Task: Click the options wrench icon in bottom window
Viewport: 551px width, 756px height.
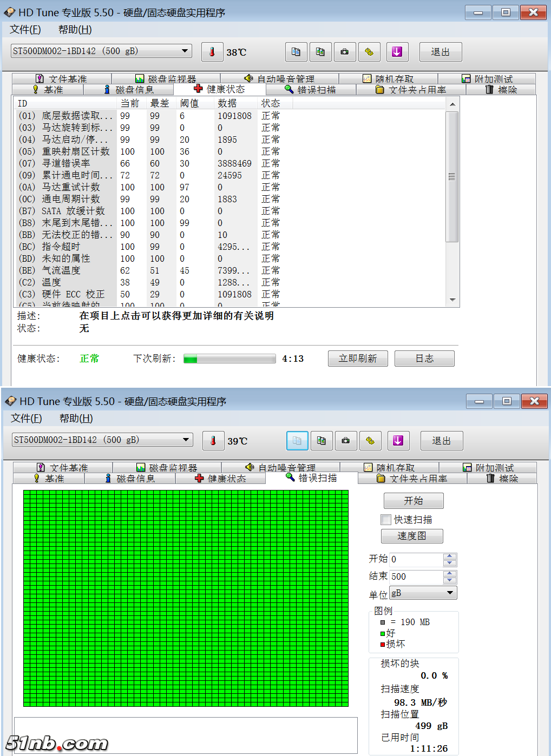Action: coord(370,441)
